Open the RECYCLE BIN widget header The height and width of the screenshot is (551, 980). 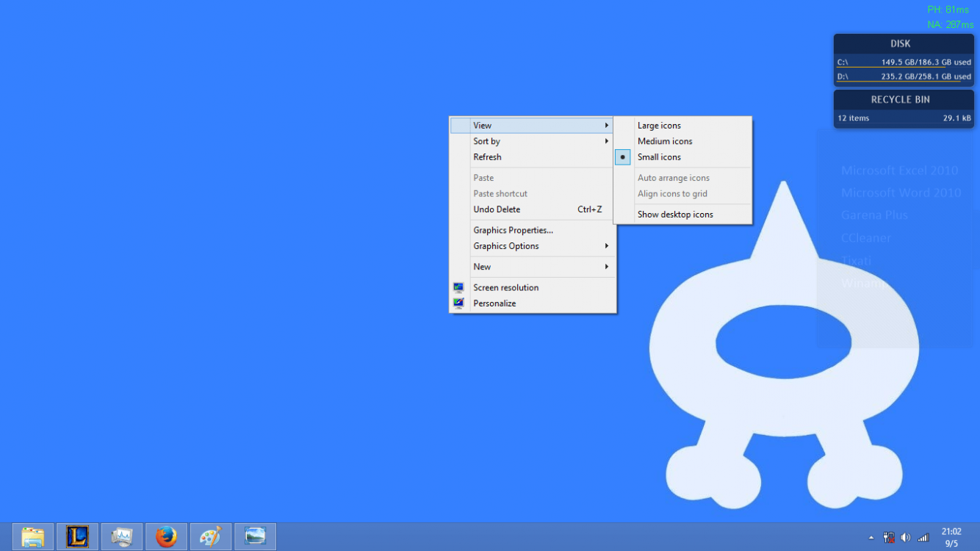(x=904, y=100)
